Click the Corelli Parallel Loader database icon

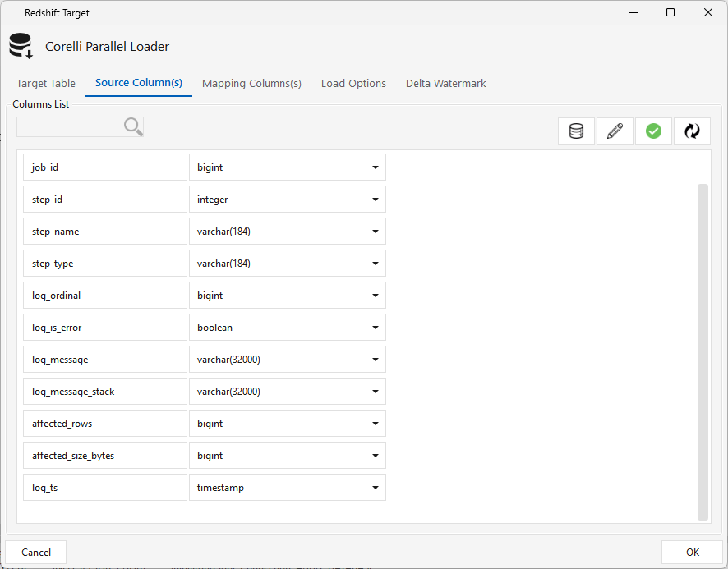[x=21, y=46]
